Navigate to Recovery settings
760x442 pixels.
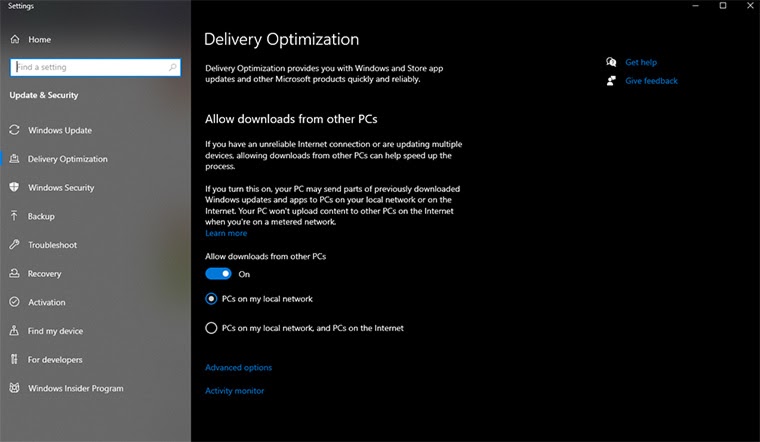(45, 274)
